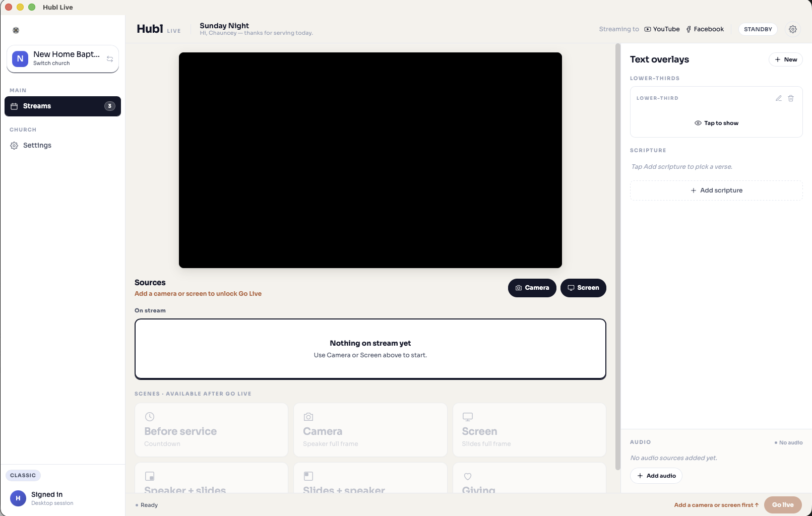This screenshot has width=812, height=516.
Task: Click the No audio sources added yet text
Action: (x=673, y=458)
